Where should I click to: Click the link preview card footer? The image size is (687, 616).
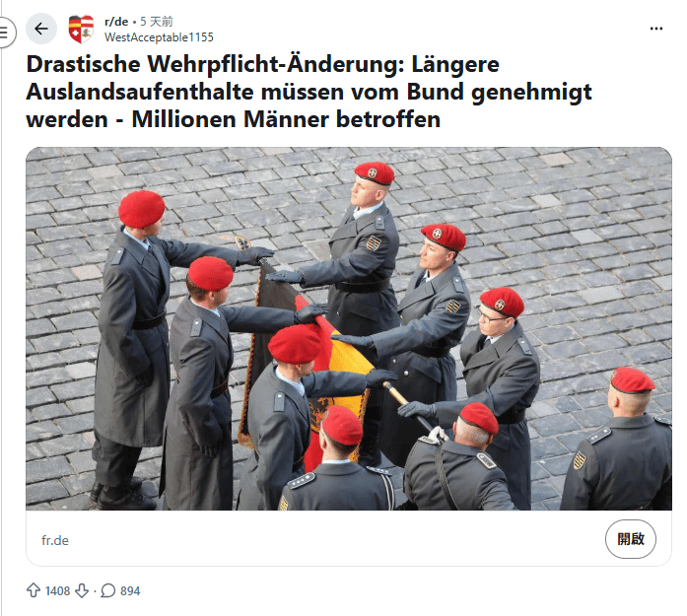(349, 538)
